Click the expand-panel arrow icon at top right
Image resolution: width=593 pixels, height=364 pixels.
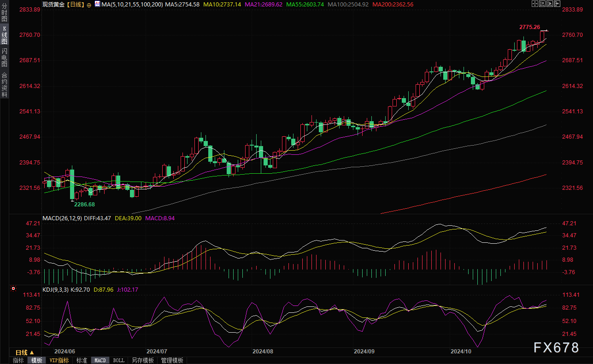[x=557, y=4]
